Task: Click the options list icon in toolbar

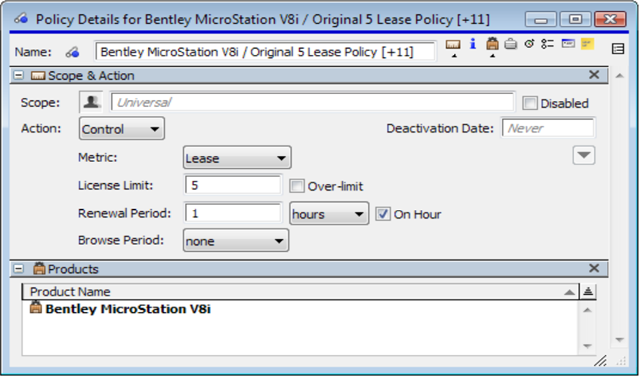Action: [547, 44]
